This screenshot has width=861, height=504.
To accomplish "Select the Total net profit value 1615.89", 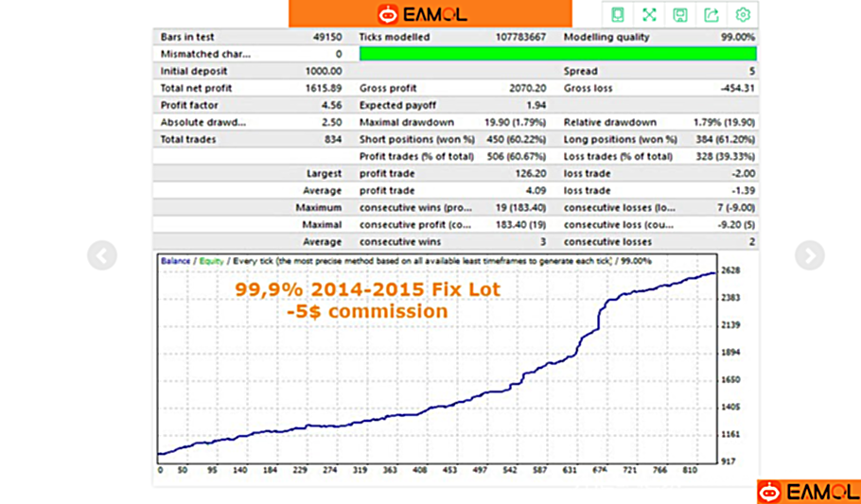I will 321,88.
